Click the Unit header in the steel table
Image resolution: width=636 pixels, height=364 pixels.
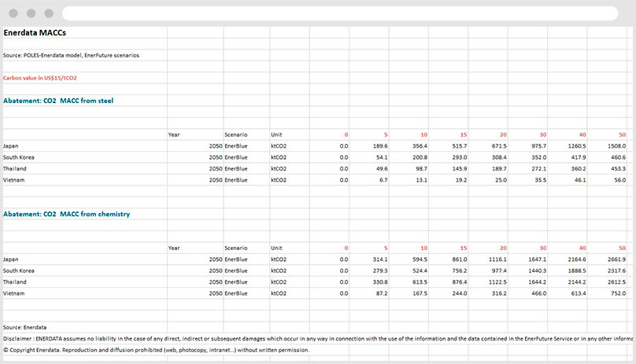click(276, 134)
